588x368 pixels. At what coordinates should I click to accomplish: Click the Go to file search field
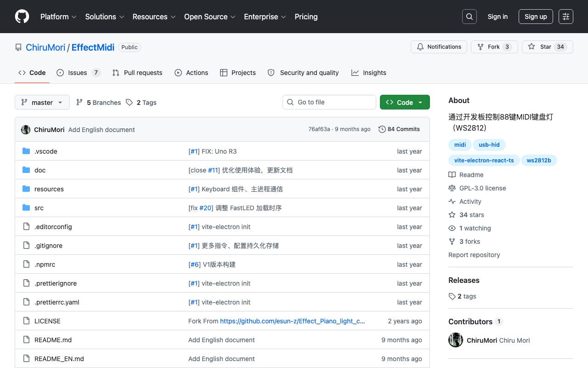point(329,102)
